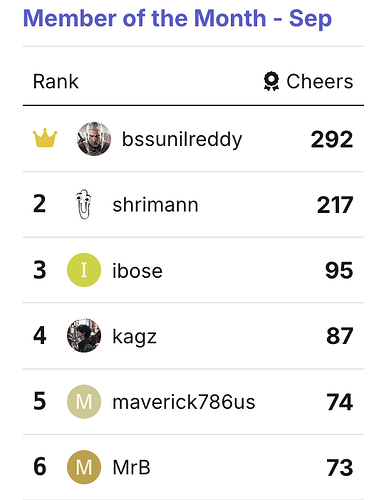Screen dimensions: 388x500
Task: Open kagz's profile picture
Action: 84,335
